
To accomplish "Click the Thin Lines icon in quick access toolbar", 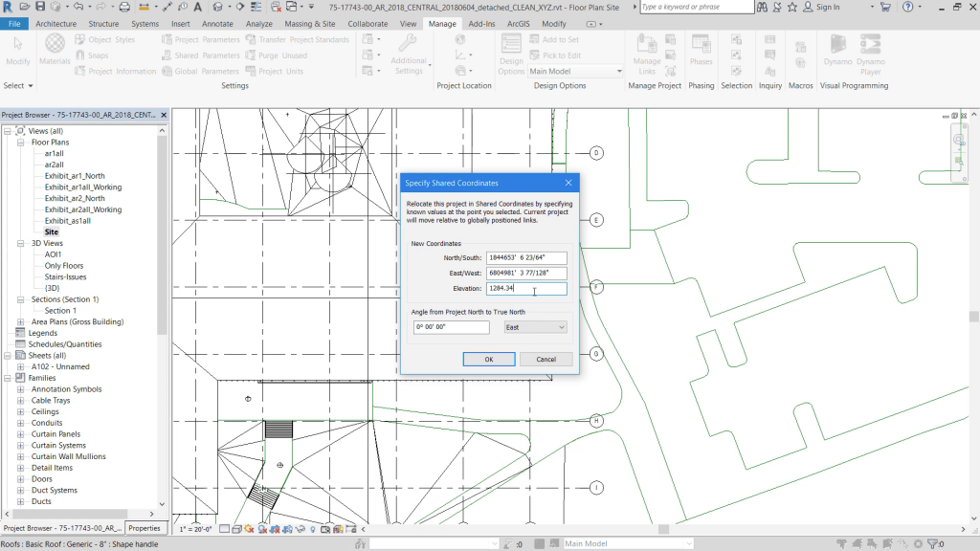I will coord(256,7).
